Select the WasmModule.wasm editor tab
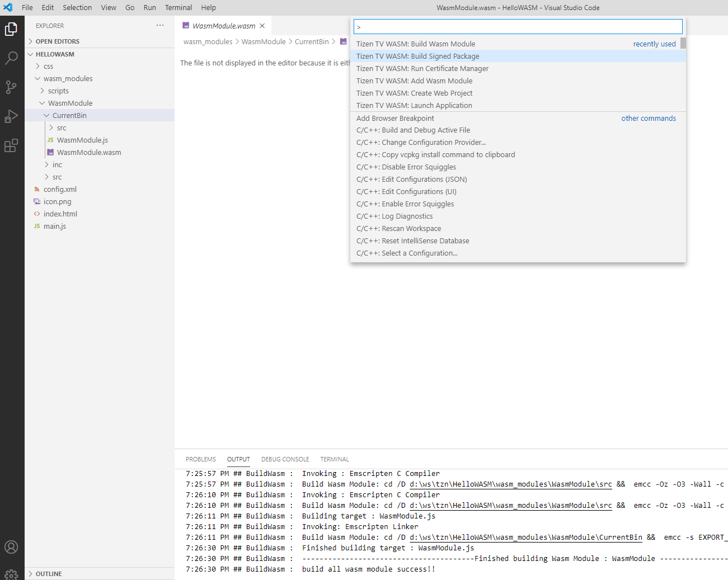This screenshot has width=728, height=580. coord(224,26)
